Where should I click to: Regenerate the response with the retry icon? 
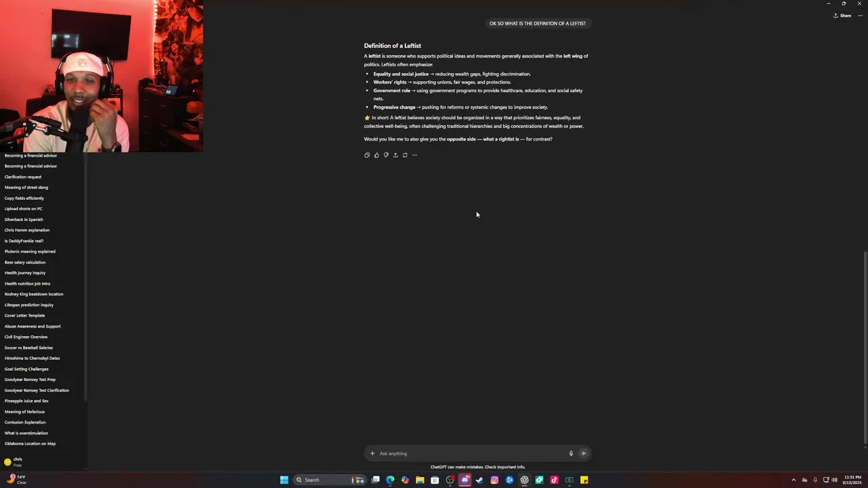[x=405, y=155]
